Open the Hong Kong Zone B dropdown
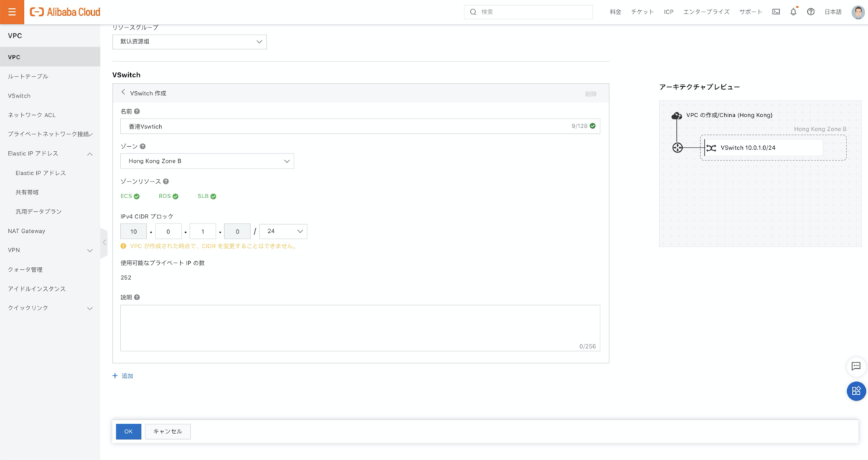Image resolution: width=868 pixels, height=460 pixels. 207,161
